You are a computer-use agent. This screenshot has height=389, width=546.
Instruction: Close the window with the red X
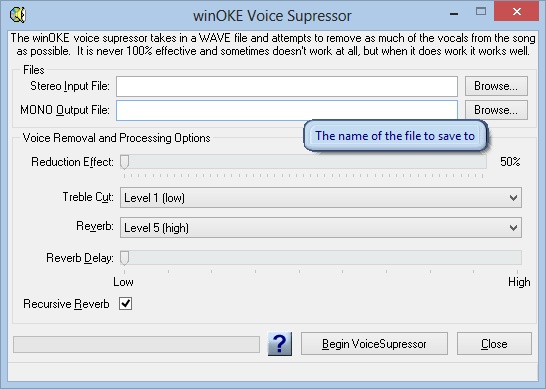click(516, 11)
